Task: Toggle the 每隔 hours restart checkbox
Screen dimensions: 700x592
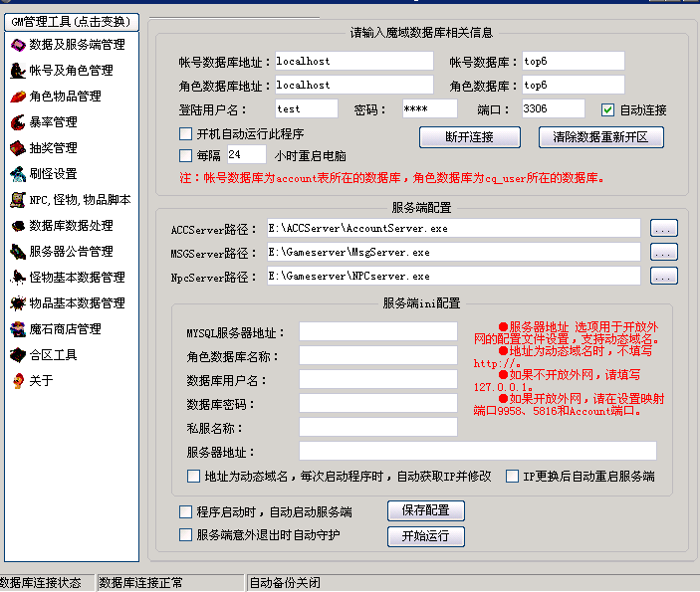Action: [x=185, y=155]
